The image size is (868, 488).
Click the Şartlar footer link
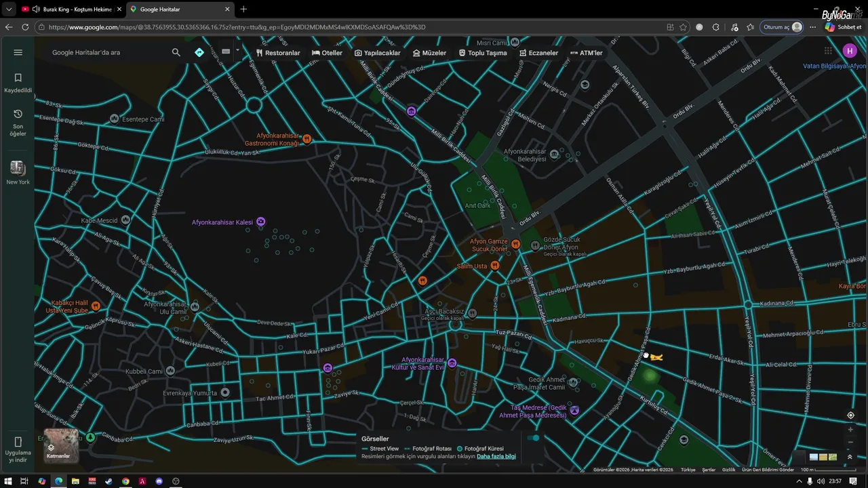(x=709, y=470)
